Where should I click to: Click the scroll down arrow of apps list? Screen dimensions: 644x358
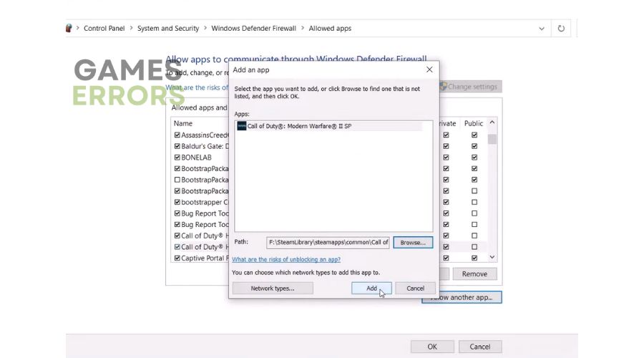492,257
